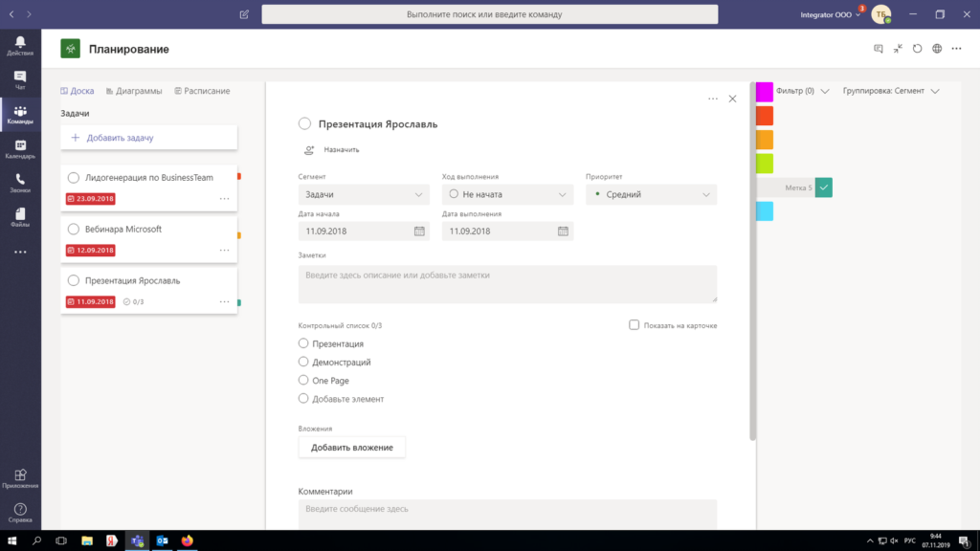
Task: Open options for Вебинара Microsoft card
Action: coord(224,250)
